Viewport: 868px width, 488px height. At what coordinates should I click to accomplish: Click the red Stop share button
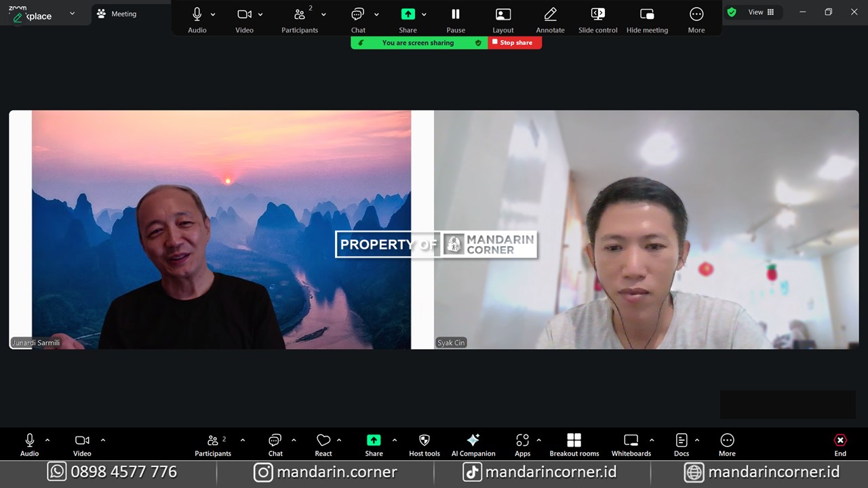coord(514,43)
